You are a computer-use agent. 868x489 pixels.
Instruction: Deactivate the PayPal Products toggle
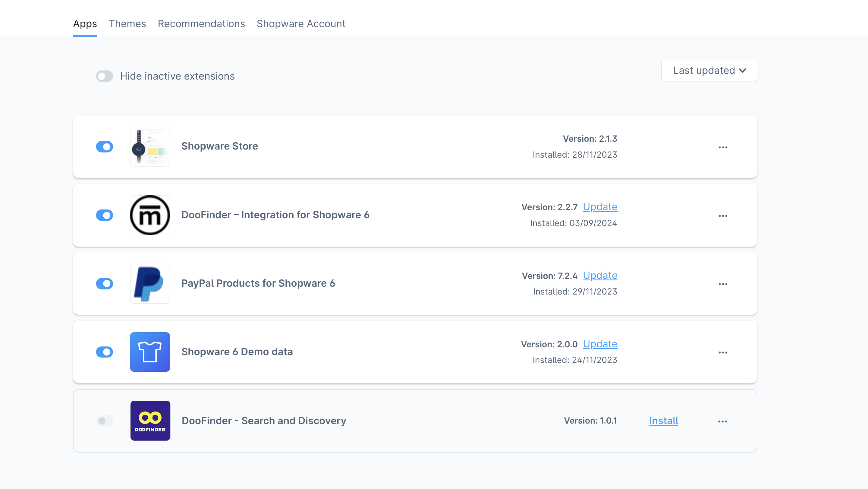pos(105,283)
